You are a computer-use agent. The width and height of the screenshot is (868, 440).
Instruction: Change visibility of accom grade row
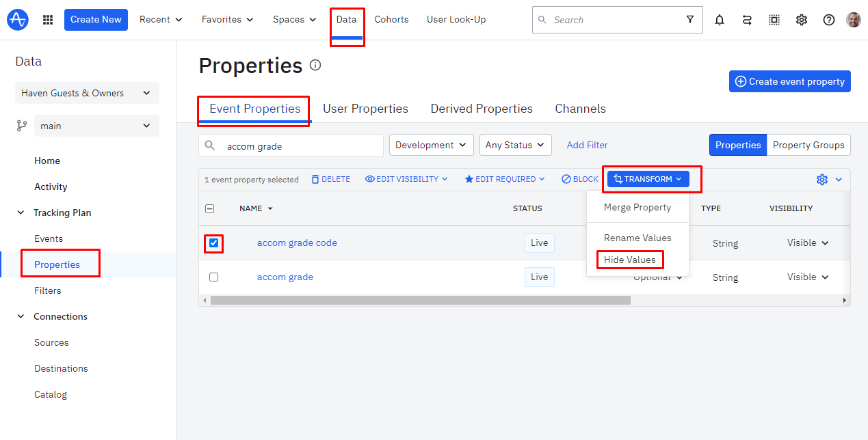(807, 277)
